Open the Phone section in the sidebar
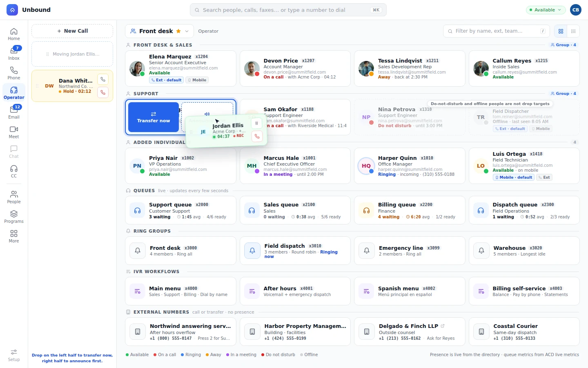Screen dimensions: 588x368 [14, 73]
